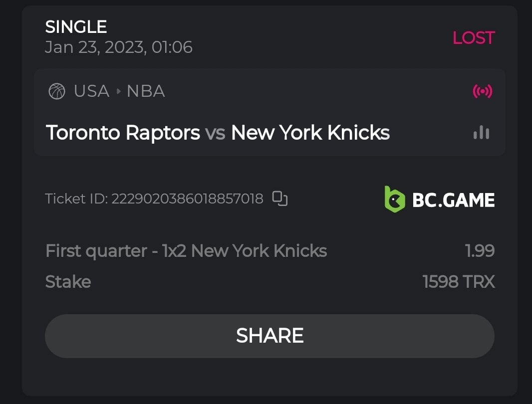Click the green BC.GAME logo icon
The image size is (532, 404).
point(394,200)
